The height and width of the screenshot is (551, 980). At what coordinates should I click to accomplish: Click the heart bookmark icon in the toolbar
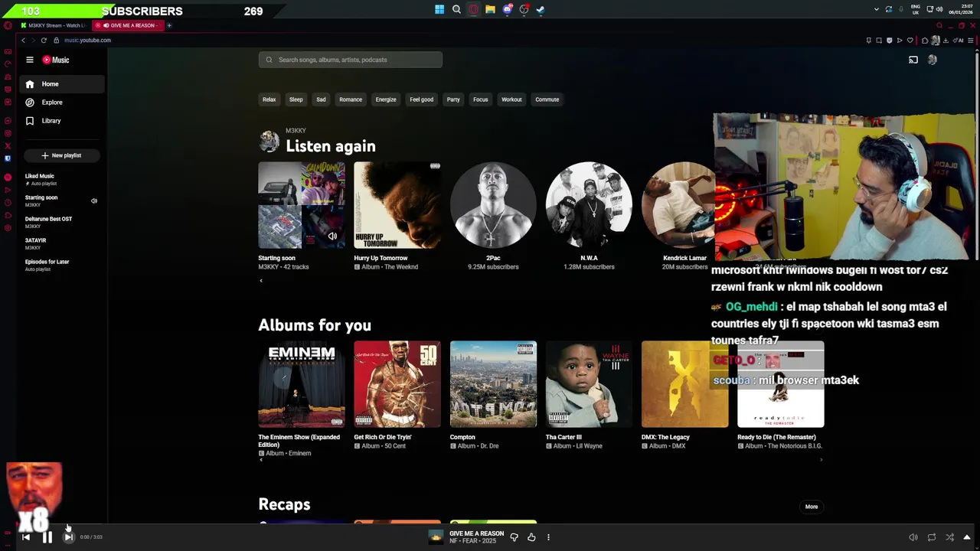pos(910,40)
